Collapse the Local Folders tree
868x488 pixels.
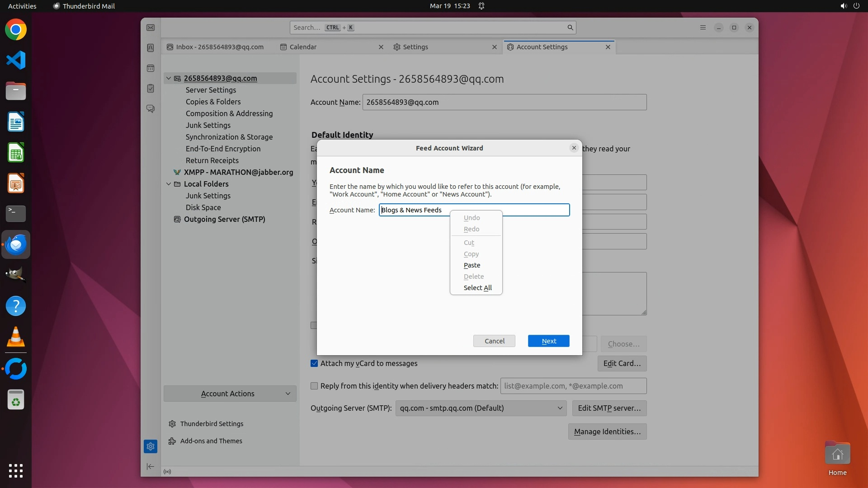tap(169, 184)
